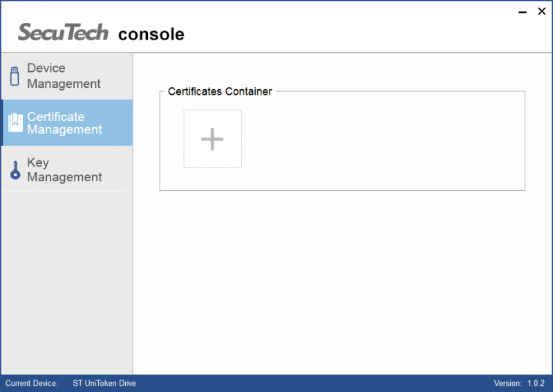Add a certificate with the plus tile
The height and width of the screenshot is (392, 553).
(212, 139)
